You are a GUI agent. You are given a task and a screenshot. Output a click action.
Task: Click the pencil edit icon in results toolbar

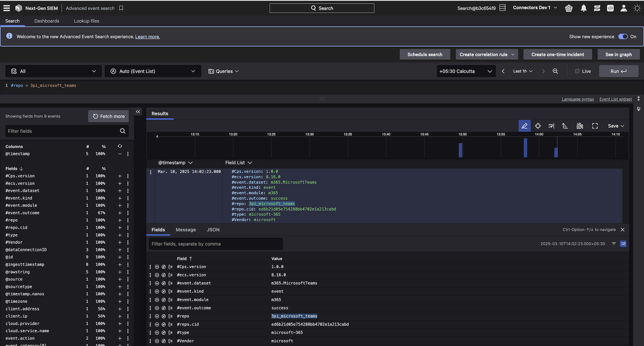pyautogui.click(x=524, y=126)
